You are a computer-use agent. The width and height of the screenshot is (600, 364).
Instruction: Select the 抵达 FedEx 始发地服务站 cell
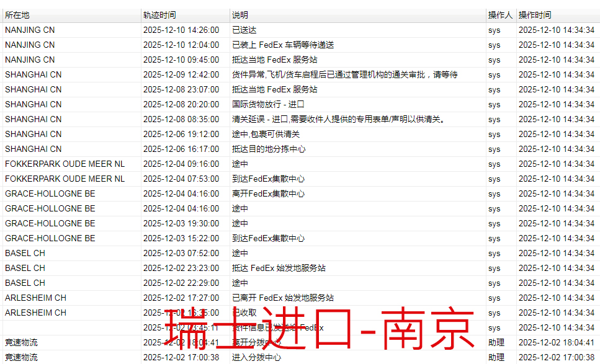[x=279, y=268]
